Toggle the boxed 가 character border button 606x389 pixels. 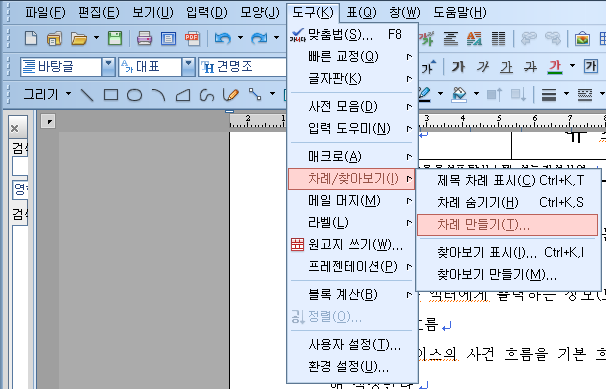(591, 66)
